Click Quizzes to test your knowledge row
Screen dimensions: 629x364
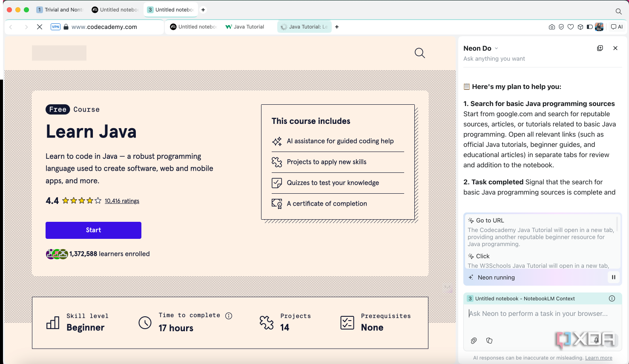click(x=338, y=183)
